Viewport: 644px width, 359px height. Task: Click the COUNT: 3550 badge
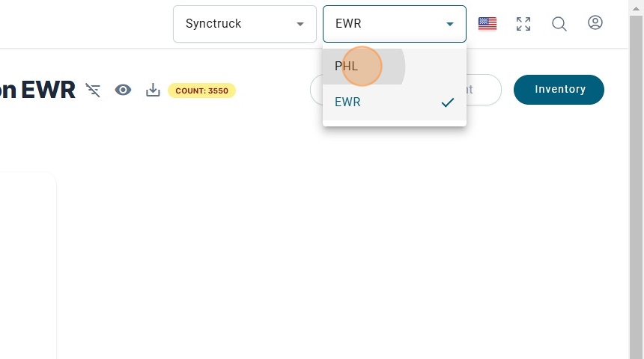click(x=201, y=90)
